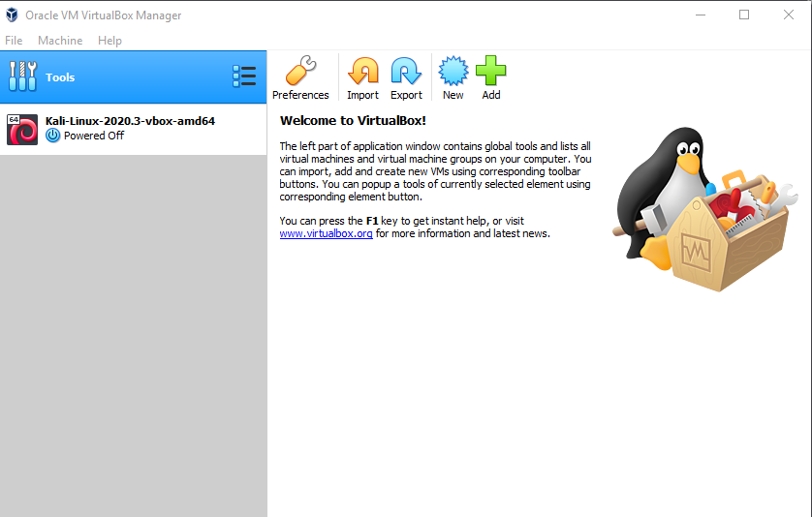
Task: Close the VirtualBox Manager window
Action: pyautogui.click(x=789, y=15)
